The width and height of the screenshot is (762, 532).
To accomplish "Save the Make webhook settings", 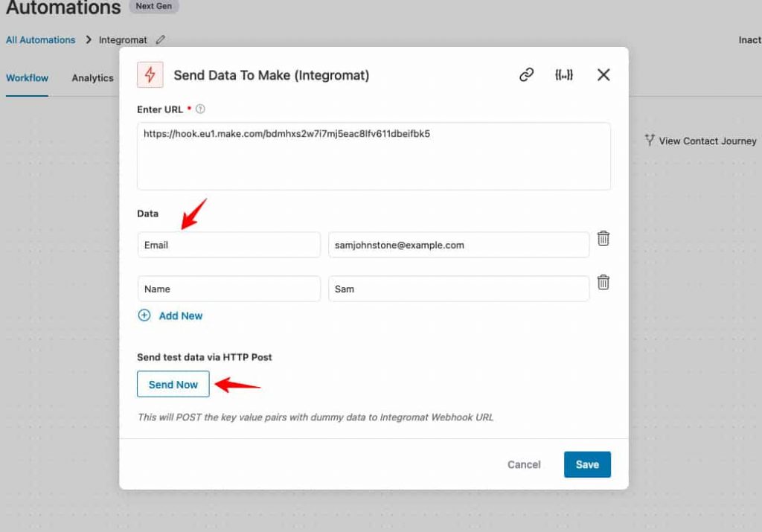I will [x=587, y=464].
